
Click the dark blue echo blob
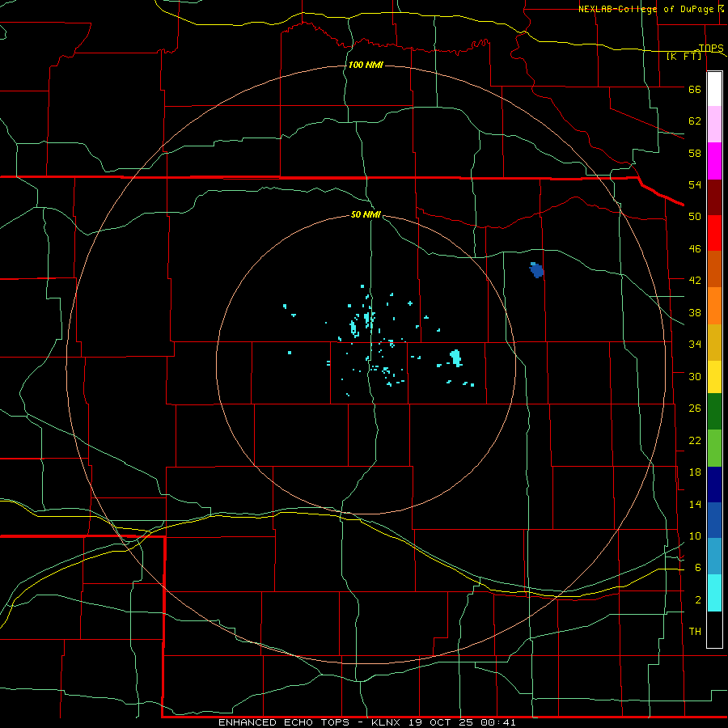(x=537, y=269)
